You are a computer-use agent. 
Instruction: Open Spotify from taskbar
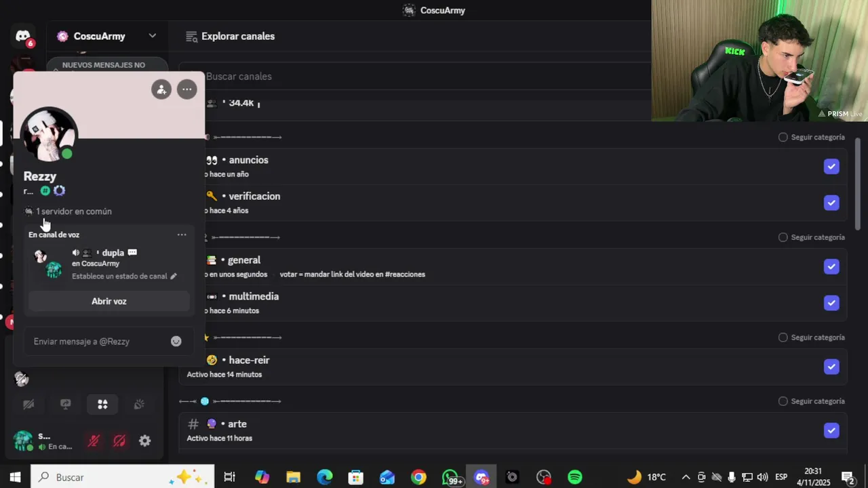click(x=575, y=477)
